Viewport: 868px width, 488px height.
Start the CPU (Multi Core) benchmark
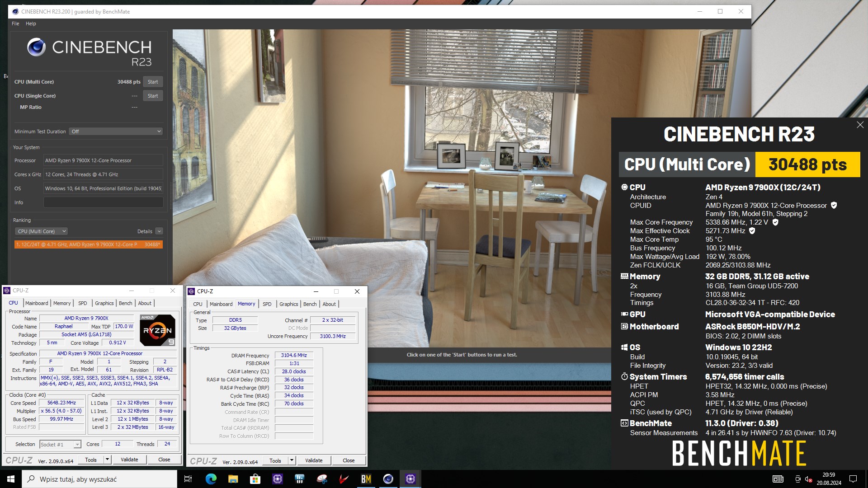(x=153, y=82)
